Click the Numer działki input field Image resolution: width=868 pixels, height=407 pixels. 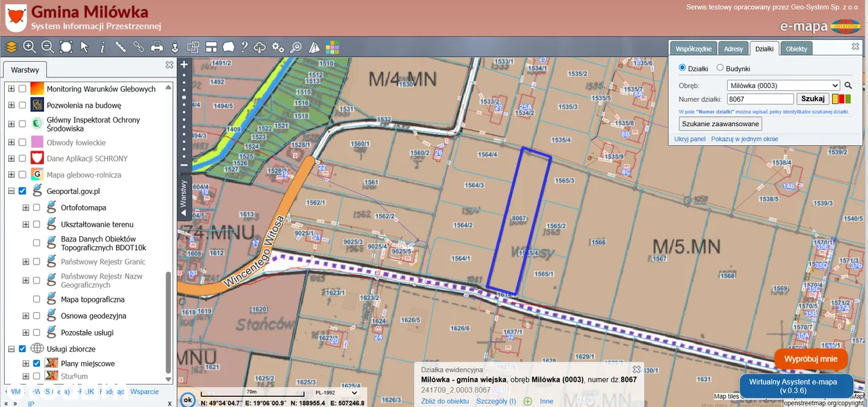tap(759, 99)
